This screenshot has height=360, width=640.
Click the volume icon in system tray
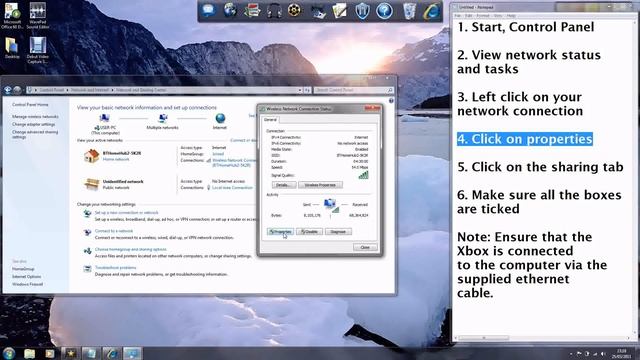[x=603, y=354]
